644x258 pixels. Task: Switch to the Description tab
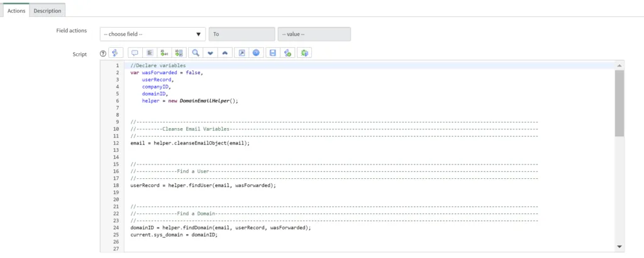[47, 11]
